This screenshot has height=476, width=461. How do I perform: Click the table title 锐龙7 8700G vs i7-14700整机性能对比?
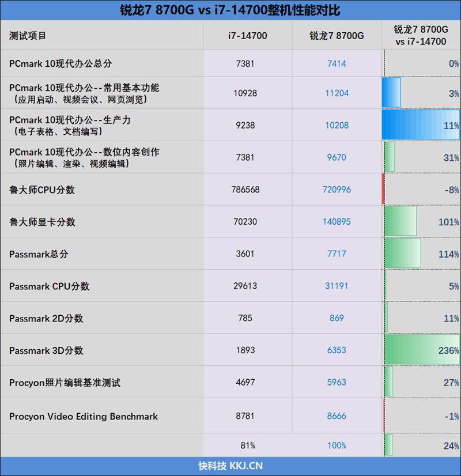click(230, 10)
